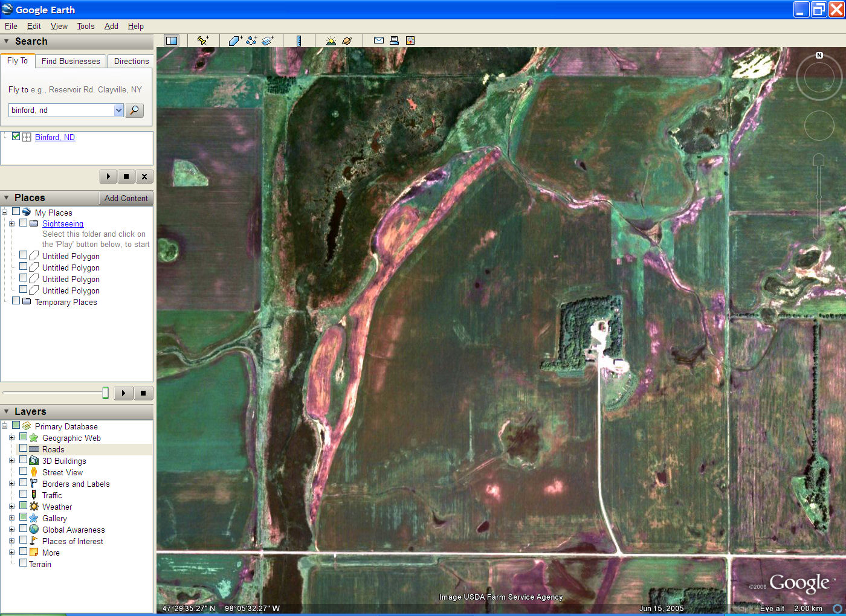Expand the Sightseeing folder

tap(11, 223)
